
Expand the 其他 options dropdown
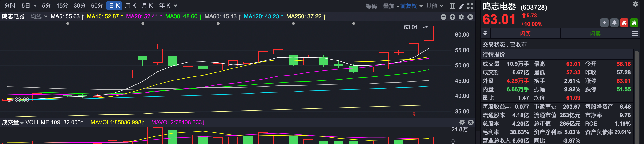pyautogui.click(x=435, y=6)
